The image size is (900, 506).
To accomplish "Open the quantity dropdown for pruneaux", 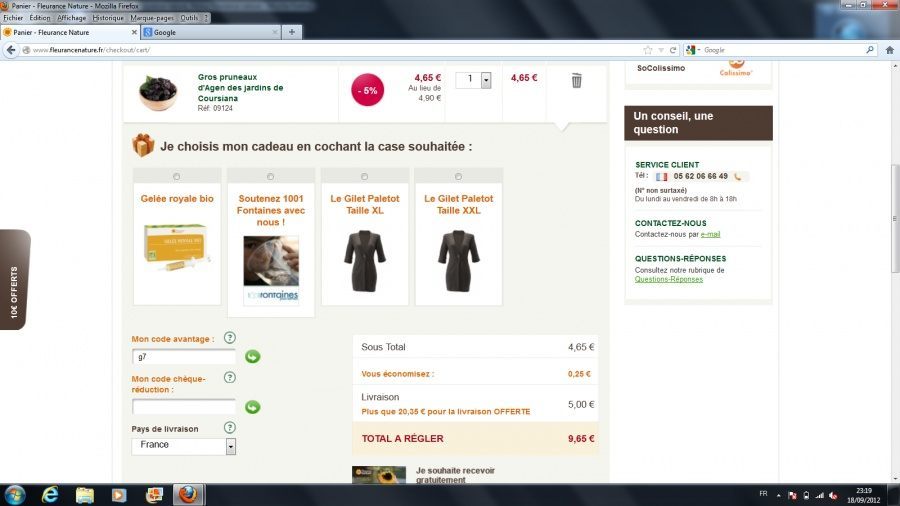I will [x=486, y=80].
